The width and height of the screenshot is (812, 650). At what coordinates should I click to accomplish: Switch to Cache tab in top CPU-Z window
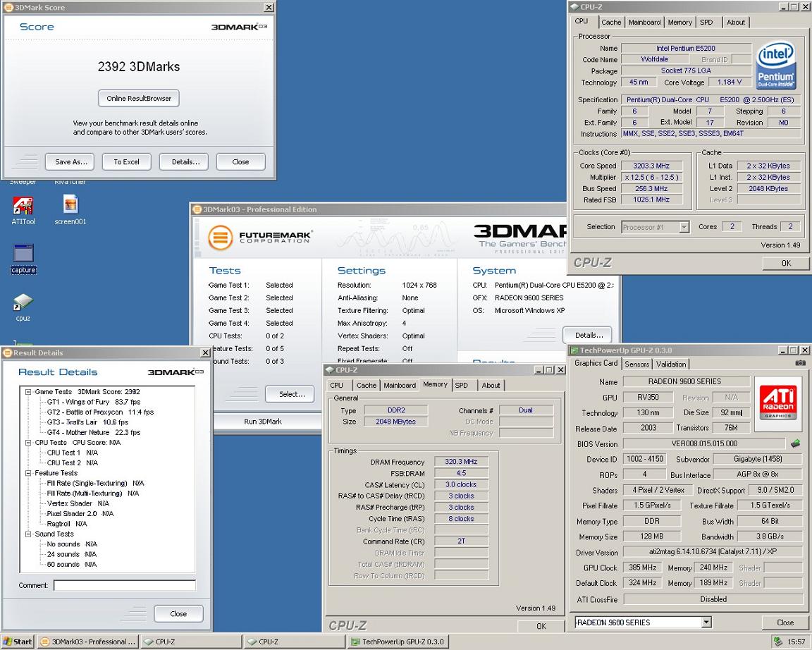(611, 23)
